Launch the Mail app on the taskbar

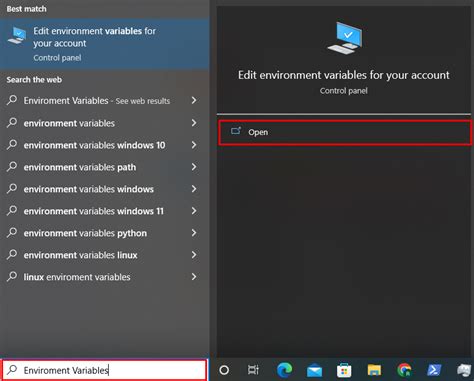coord(314,371)
